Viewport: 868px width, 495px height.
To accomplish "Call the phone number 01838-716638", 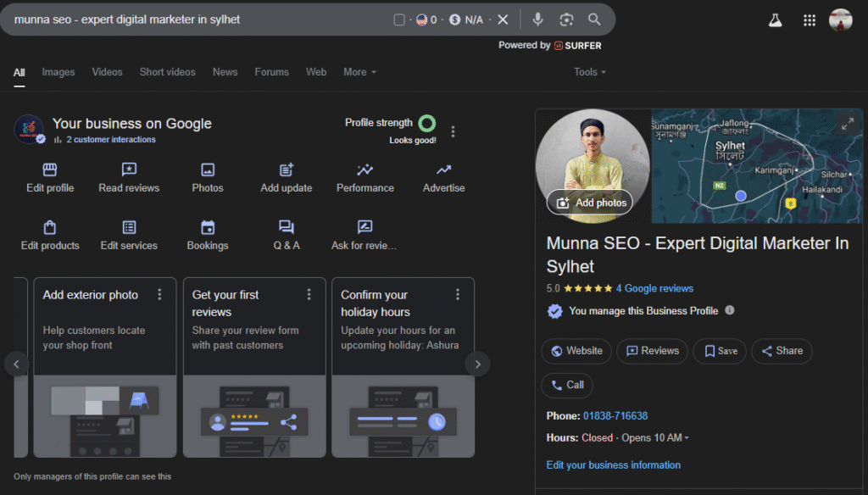I will [615, 416].
